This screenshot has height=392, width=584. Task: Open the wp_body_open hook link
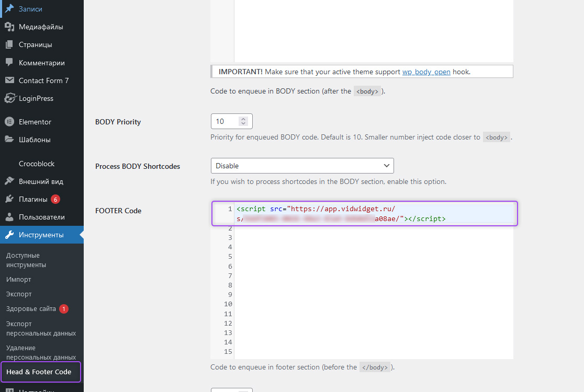click(x=426, y=72)
